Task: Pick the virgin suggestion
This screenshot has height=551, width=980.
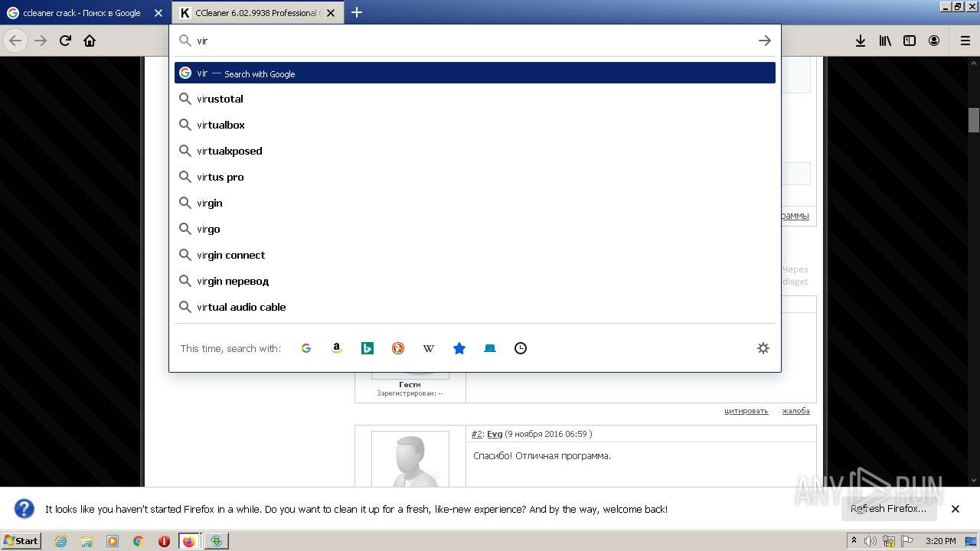Action: [475, 203]
